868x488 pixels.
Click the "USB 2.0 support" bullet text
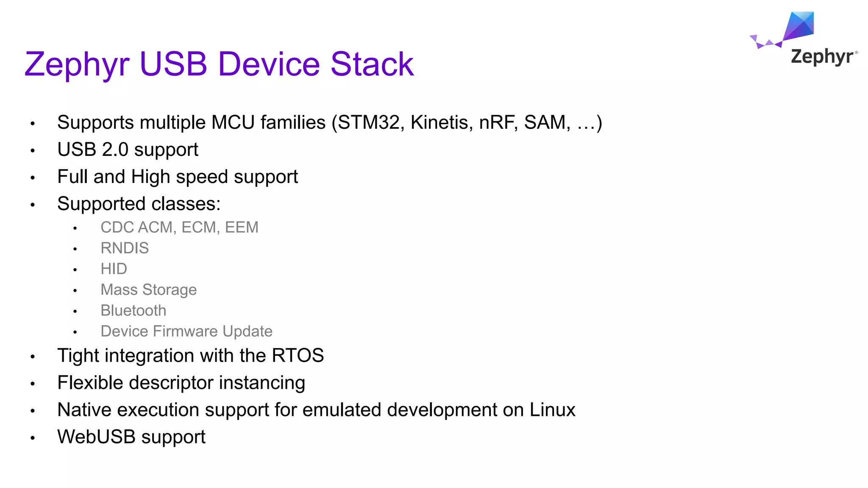pyautogui.click(x=128, y=150)
